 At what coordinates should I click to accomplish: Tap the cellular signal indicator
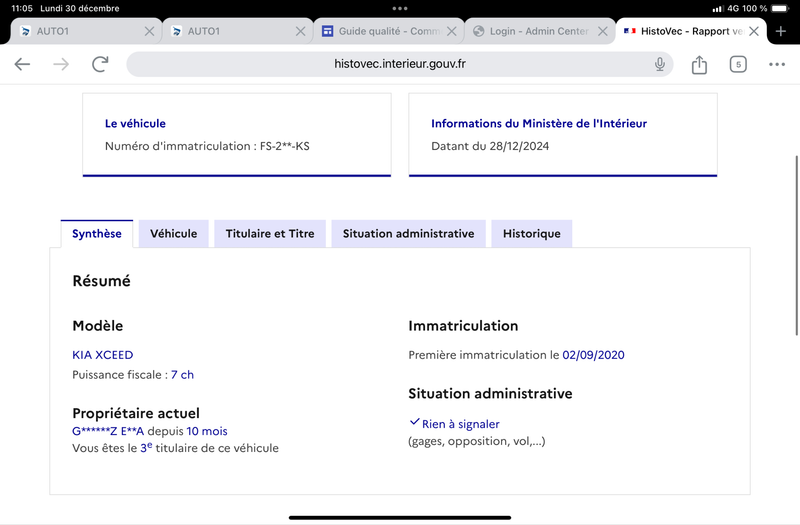pos(718,9)
